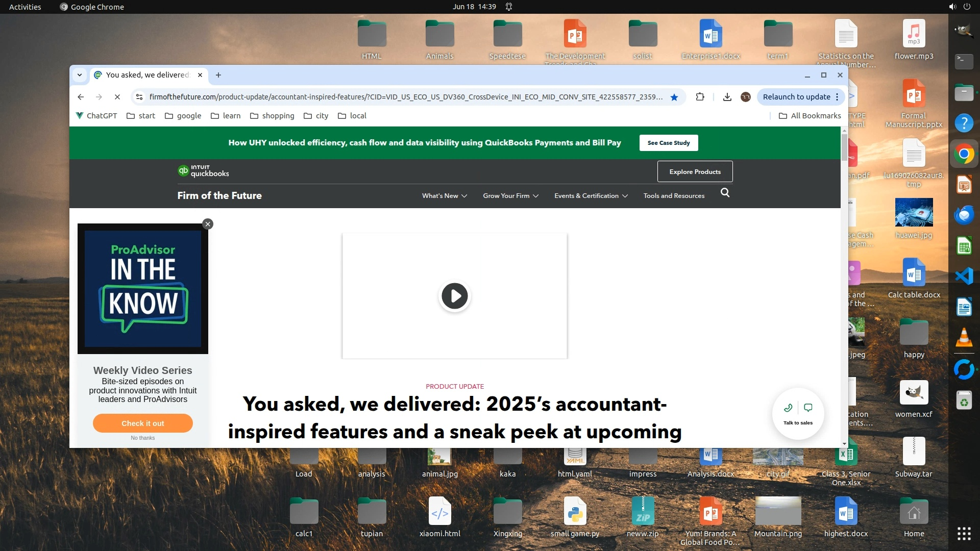Open the tab search dropdown arrow
The image size is (980, 551).
(80, 75)
